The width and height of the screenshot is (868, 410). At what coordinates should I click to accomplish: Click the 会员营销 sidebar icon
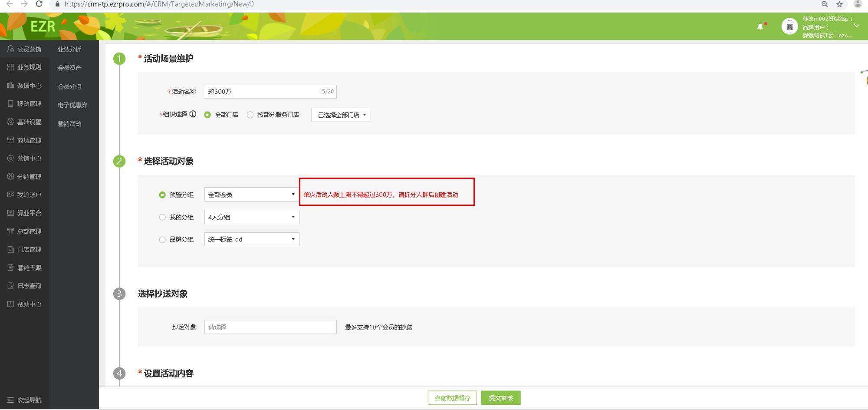10,49
